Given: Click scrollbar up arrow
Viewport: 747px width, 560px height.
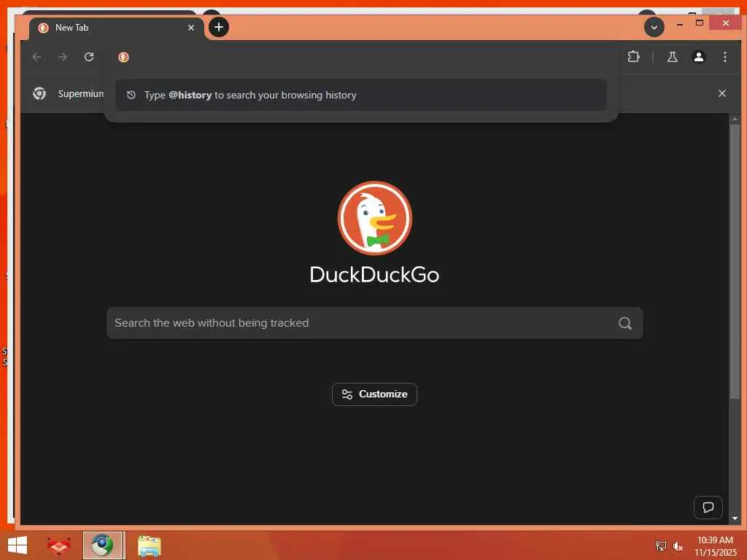Looking at the screenshot, I should (x=735, y=119).
